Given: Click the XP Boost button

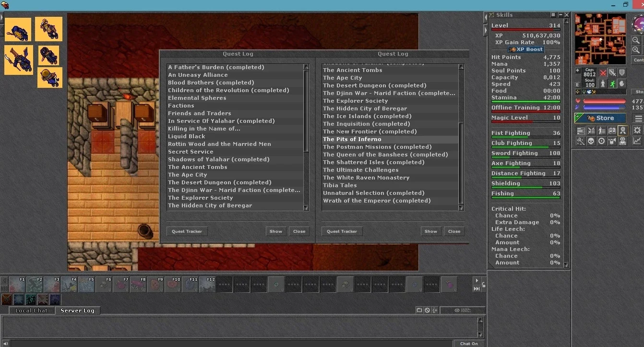Looking at the screenshot, I should pos(526,49).
